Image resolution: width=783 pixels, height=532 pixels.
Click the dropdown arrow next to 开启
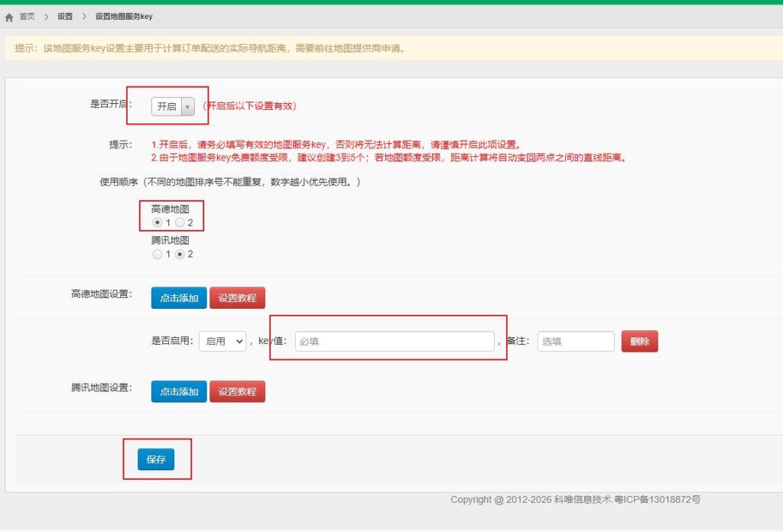point(187,106)
